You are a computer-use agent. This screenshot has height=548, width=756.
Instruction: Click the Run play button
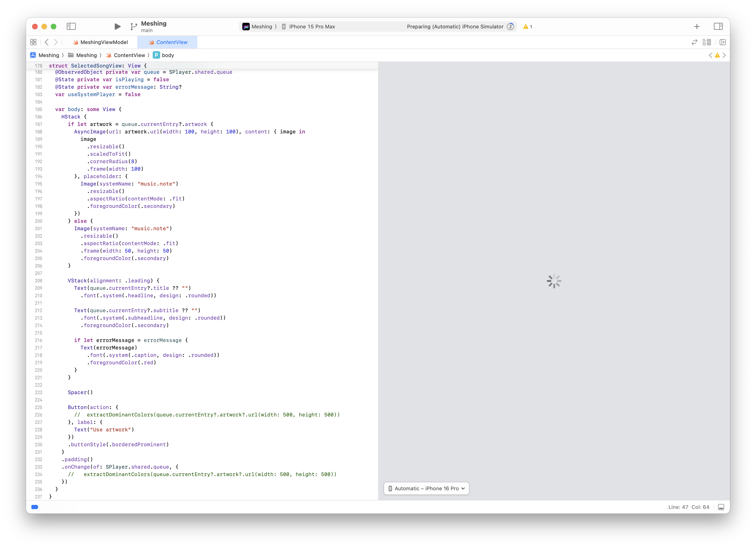coord(117,26)
